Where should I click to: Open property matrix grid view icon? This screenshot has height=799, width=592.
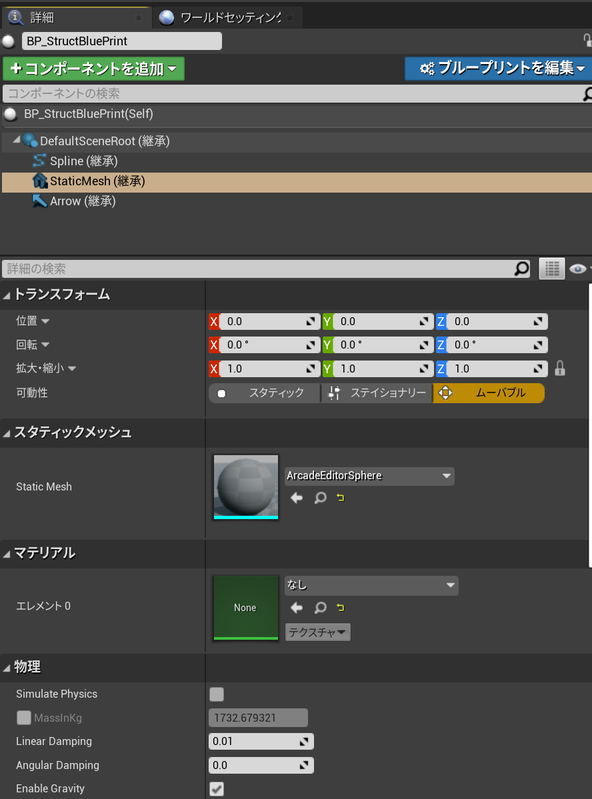(x=552, y=269)
